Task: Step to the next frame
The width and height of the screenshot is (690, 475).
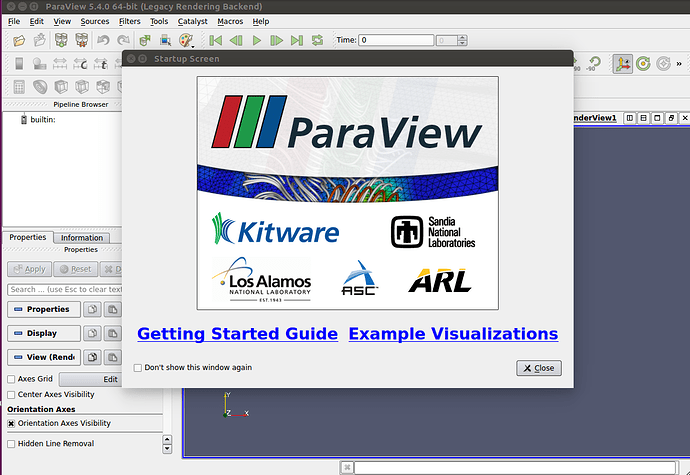Action: tap(276, 41)
